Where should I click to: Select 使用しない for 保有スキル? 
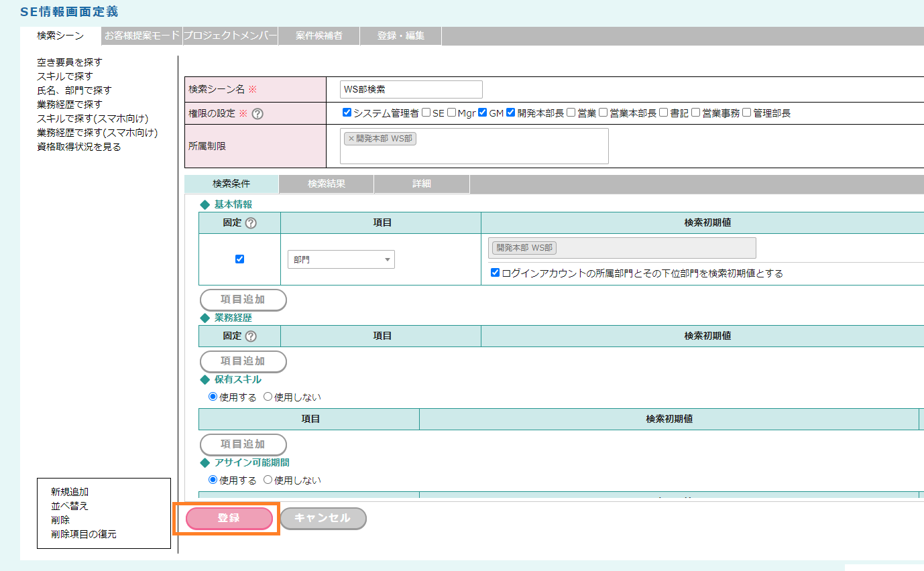coord(268,397)
